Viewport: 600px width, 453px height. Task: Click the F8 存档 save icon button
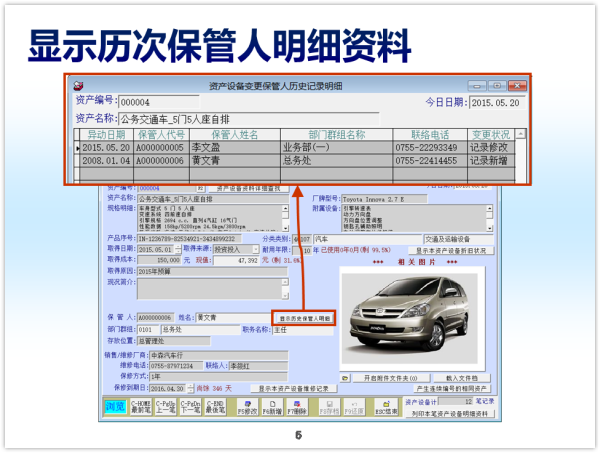pyautogui.click(x=329, y=407)
